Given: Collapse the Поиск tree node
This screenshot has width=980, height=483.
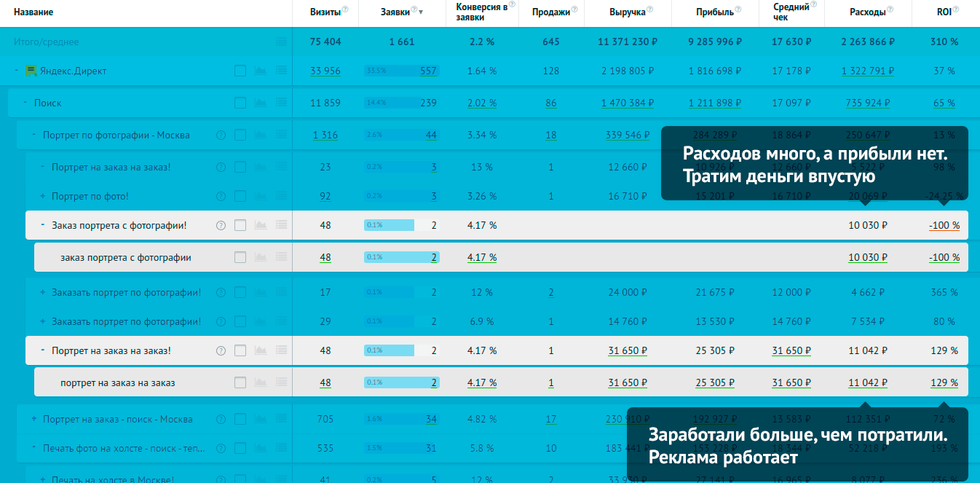Looking at the screenshot, I should (25, 103).
